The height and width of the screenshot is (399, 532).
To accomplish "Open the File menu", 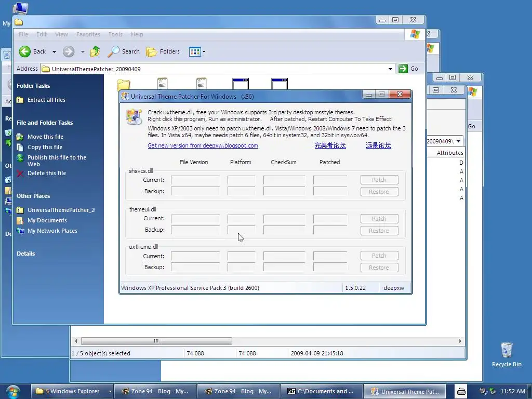I will click(x=23, y=34).
